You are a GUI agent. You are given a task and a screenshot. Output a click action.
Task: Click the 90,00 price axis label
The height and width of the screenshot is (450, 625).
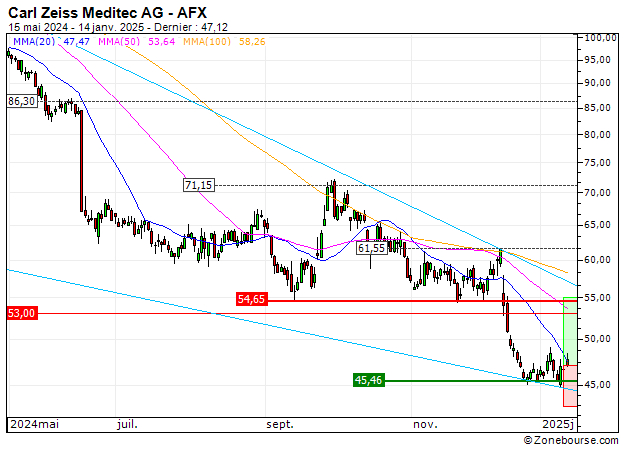(598, 83)
